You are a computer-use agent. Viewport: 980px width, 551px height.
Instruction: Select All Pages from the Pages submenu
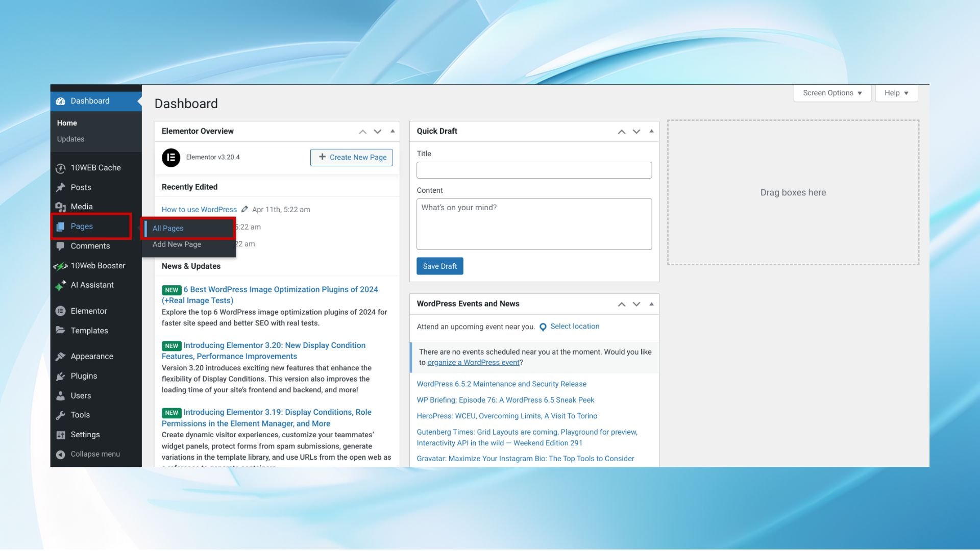tap(168, 228)
